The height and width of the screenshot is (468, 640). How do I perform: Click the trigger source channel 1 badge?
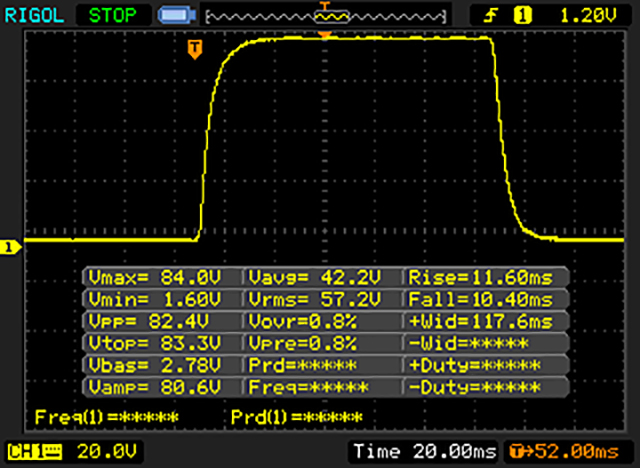pos(521,16)
